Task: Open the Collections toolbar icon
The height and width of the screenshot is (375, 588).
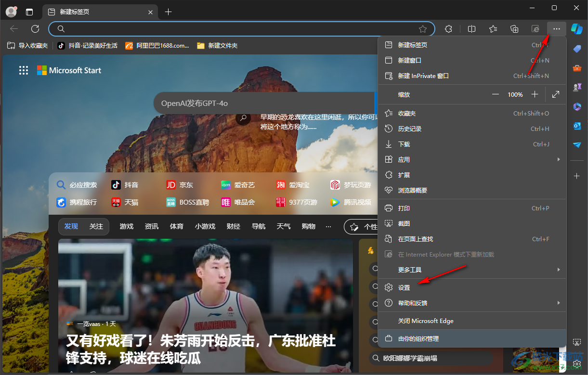Action: tap(514, 29)
